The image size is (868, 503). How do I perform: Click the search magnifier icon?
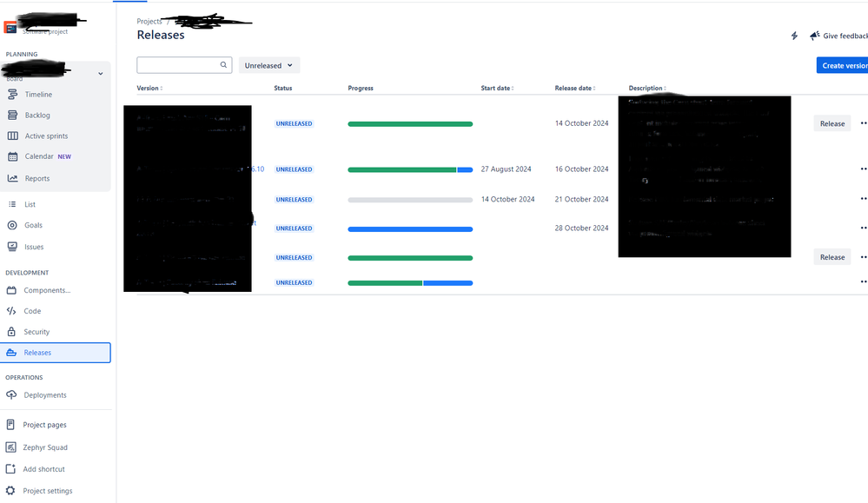point(223,65)
